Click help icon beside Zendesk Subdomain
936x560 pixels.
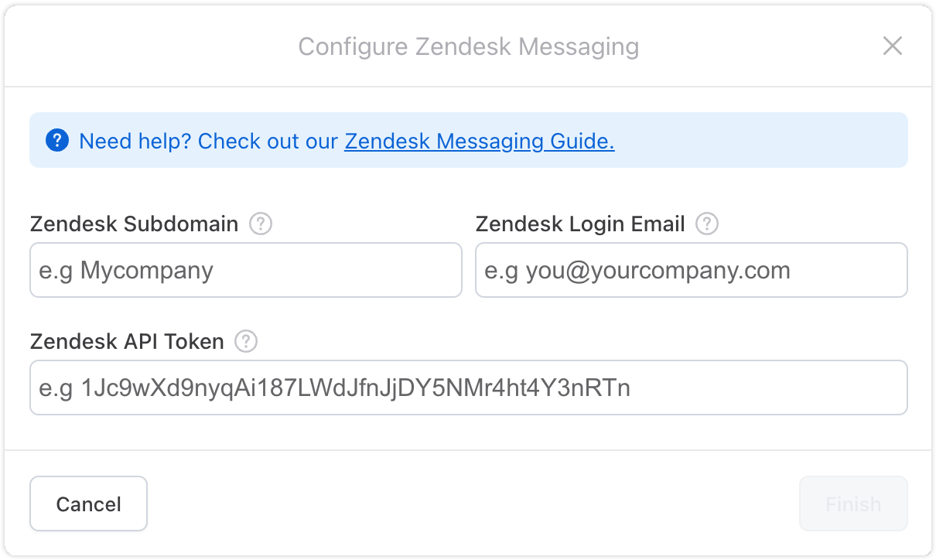pos(261,224)
